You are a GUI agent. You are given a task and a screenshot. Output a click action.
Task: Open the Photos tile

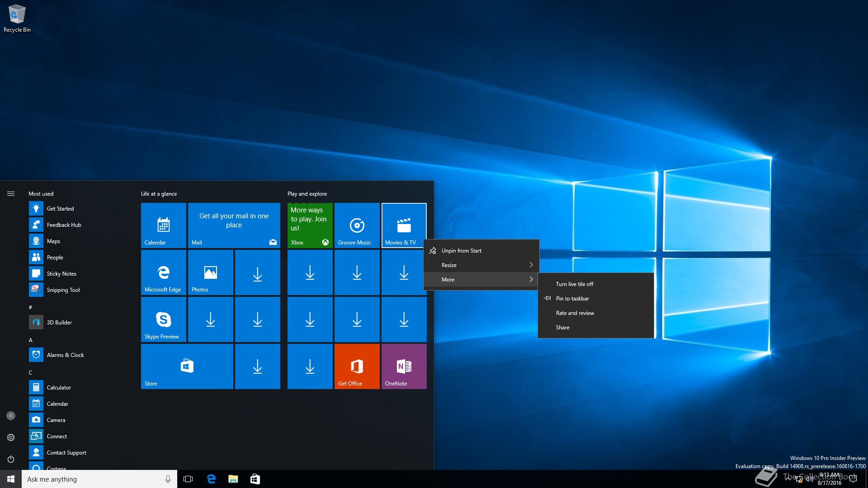pyautogui.click(x=211, y=272)
